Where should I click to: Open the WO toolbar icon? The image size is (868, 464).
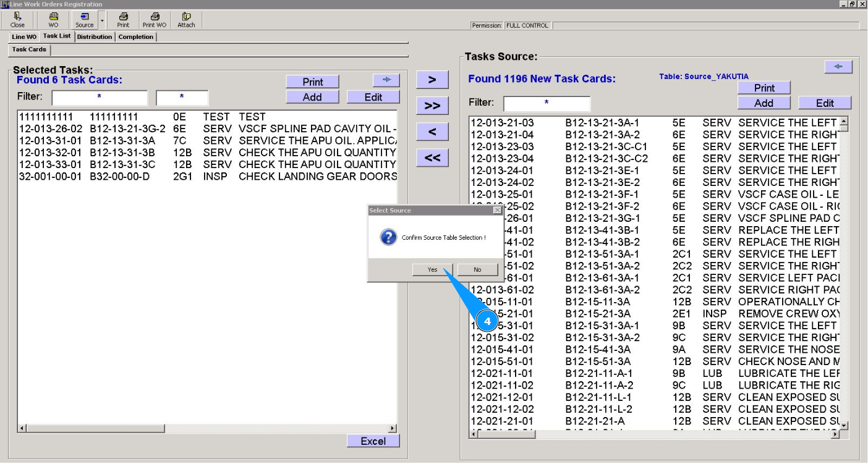(x=53, y=20)
